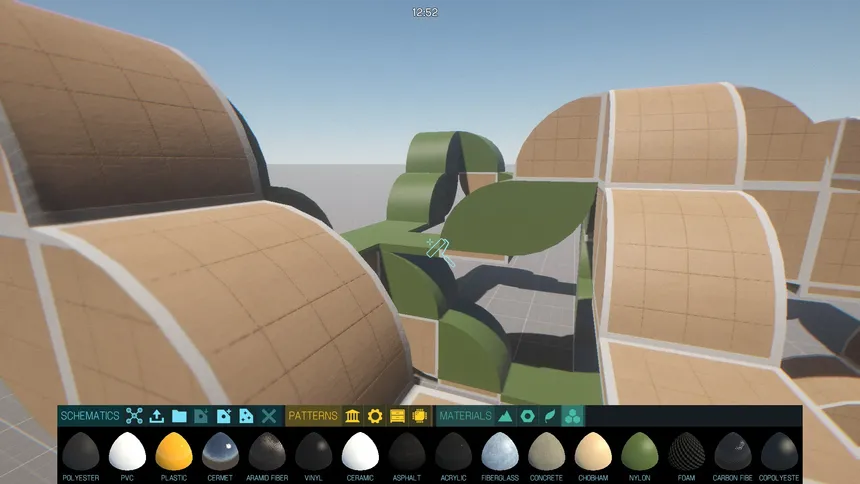Choose the Aramid Fiber material
This screenshot has width=860, height=484.
267,451
